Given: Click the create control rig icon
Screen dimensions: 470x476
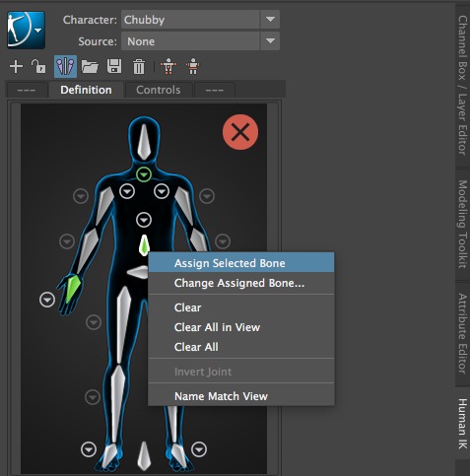Looking at the screenshot, I should coord(168,66).
